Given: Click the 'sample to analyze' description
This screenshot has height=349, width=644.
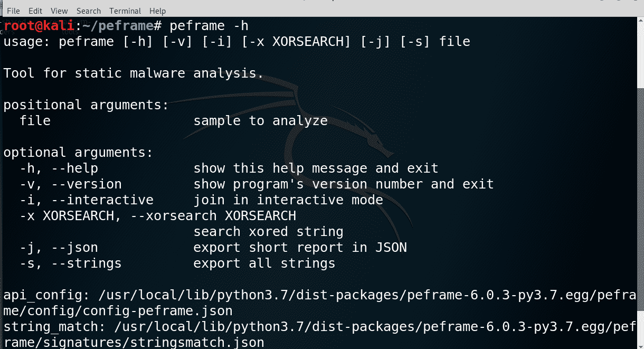Looking at the screenshot, I should click(x=260, y=121).
